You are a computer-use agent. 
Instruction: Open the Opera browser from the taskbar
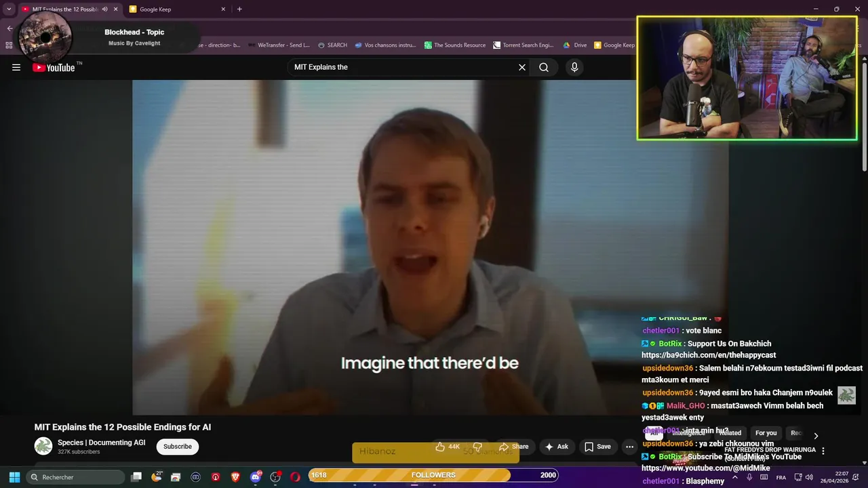click(295, 477)
